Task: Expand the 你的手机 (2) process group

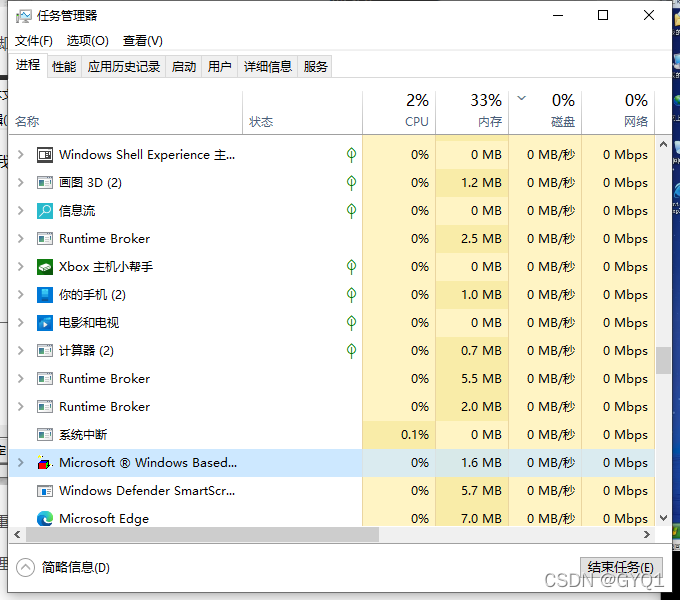Action: click(x=20, y=295)
